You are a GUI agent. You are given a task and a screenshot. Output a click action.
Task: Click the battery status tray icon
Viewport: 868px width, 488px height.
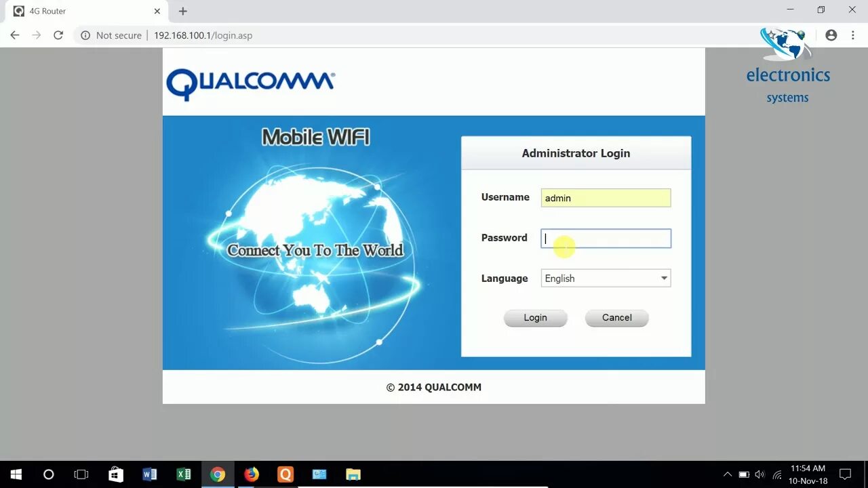pyautogui.click(x=744, y=474)
